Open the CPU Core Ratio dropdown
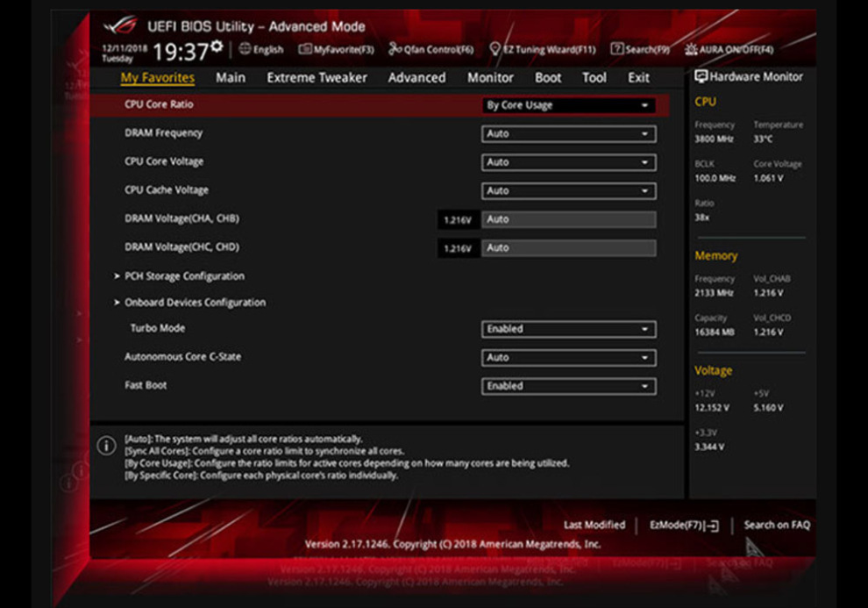The image size is (868, 608). tap(568, 105)
